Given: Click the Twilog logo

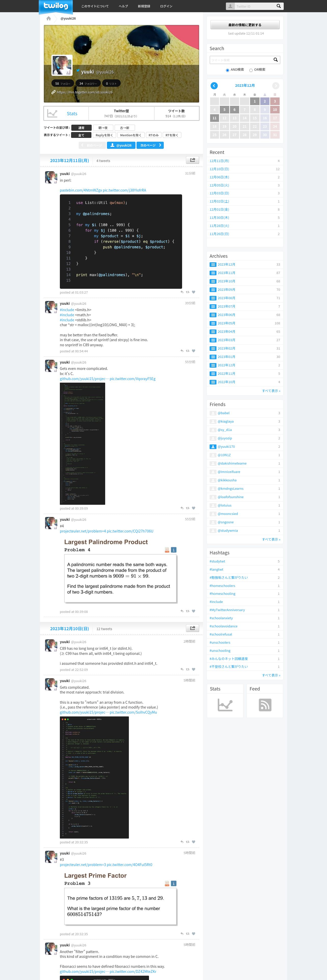Looking at the screenshot, I should pyautogui.click(x=56, y=6).
